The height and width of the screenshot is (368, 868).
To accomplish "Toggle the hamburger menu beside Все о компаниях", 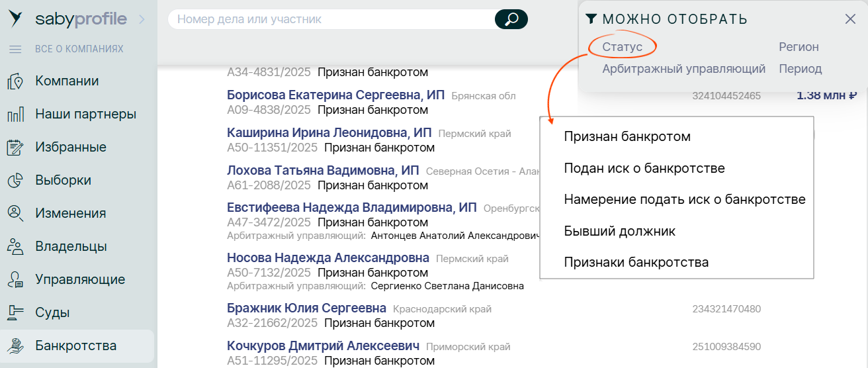I will click(x=15, y=49).
